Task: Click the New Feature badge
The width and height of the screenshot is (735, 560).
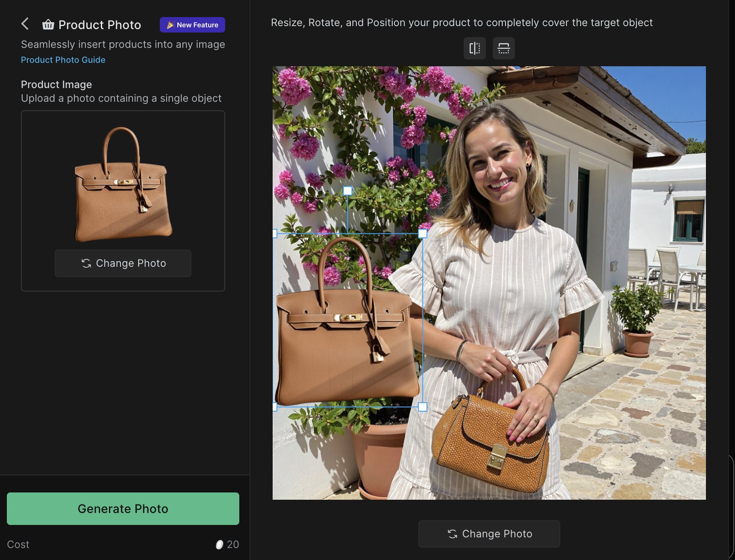Action: (192, 25)
